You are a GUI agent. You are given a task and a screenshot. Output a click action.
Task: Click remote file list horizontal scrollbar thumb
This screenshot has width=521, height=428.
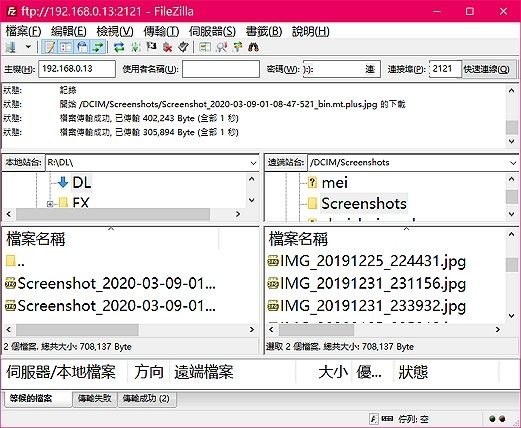[x=316, y=330]
